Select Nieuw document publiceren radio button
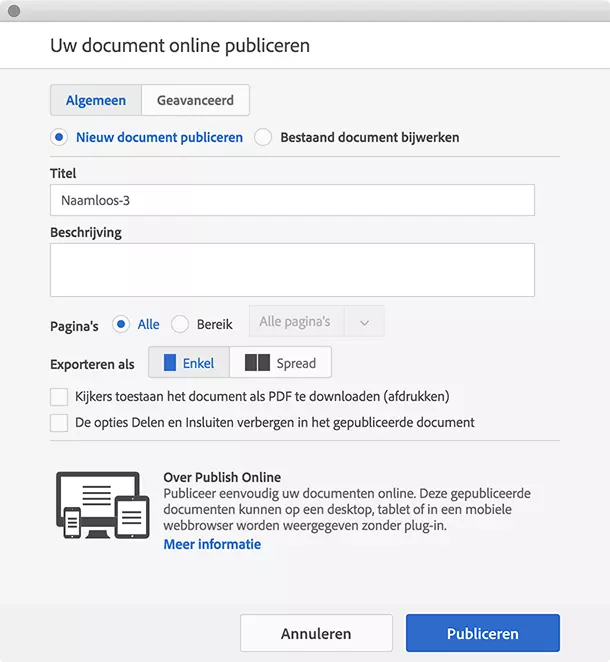Viewport: 610px width, 662px height. (x=59, y=137)
